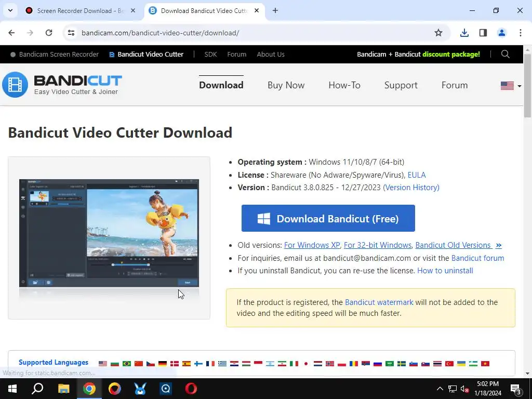Expand the language selector US flag dropdown

tap(511, 86)
